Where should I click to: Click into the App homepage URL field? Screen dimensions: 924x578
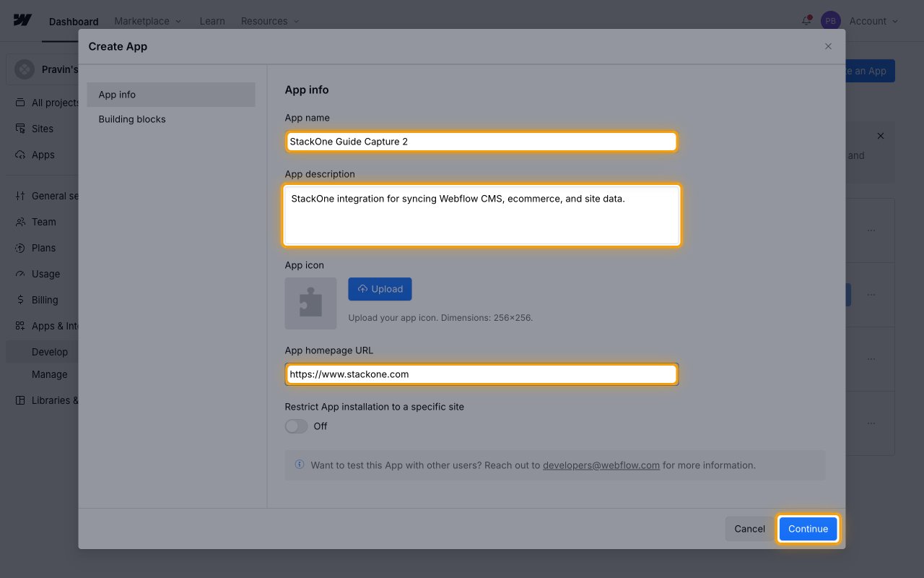pos(481,374)
